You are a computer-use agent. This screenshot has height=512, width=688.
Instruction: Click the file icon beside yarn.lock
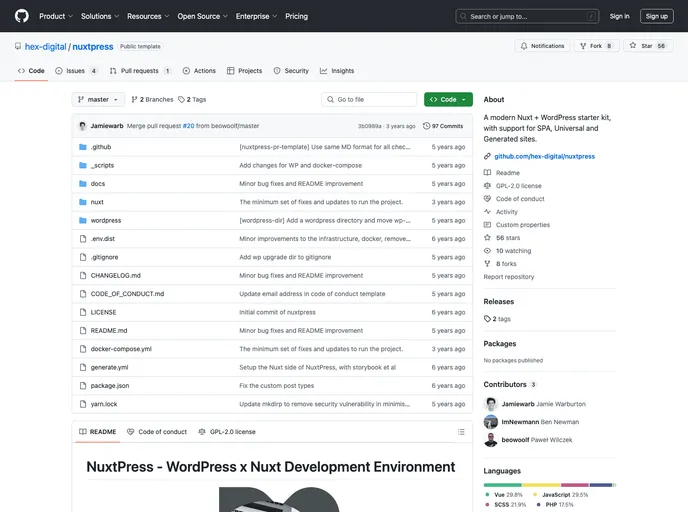pyautogui.click(x=82, y=404)
